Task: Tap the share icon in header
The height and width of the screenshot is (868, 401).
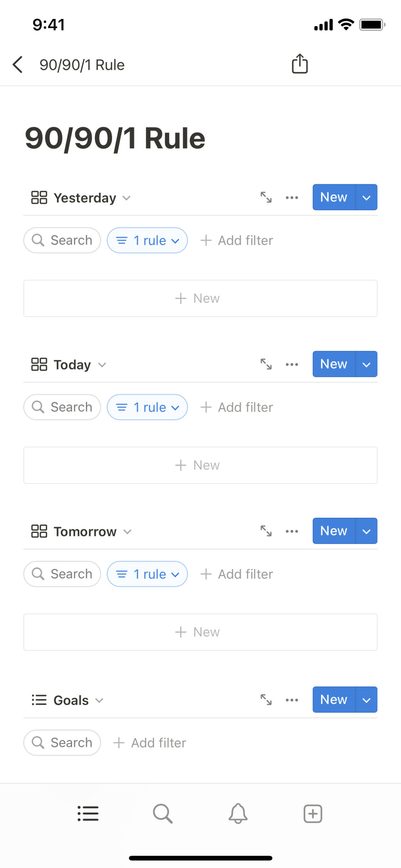Action: point(299,64)
